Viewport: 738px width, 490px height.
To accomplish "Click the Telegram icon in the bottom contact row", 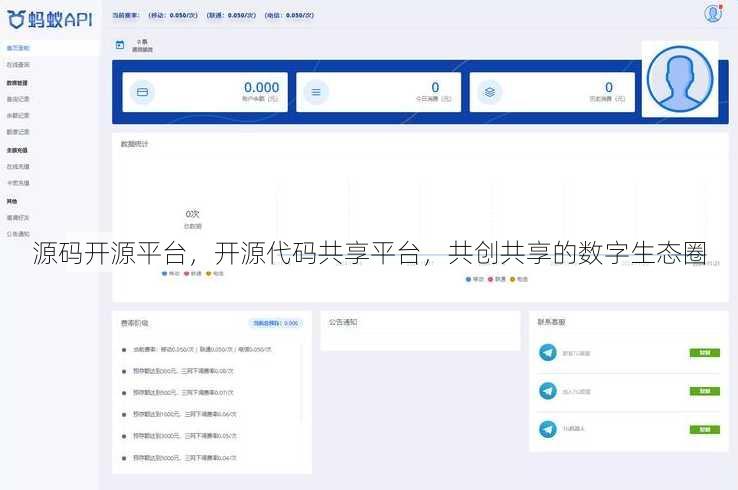I will pyautogui.click(x=547, y=429).
